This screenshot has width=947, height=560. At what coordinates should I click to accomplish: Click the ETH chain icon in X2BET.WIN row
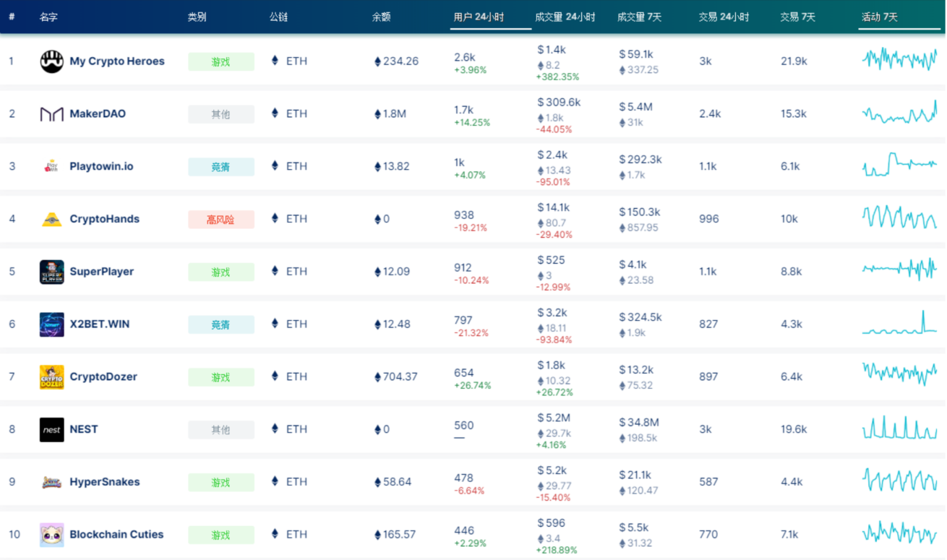(275, 324)
